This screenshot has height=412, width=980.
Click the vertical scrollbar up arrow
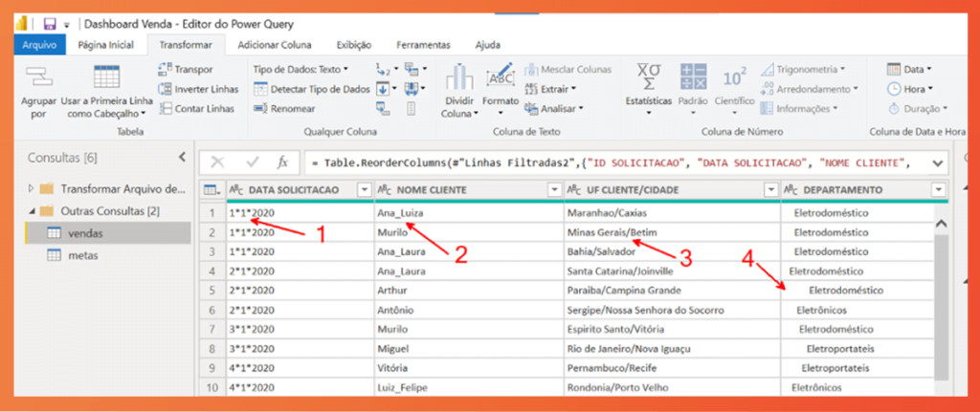pos(941,224)
